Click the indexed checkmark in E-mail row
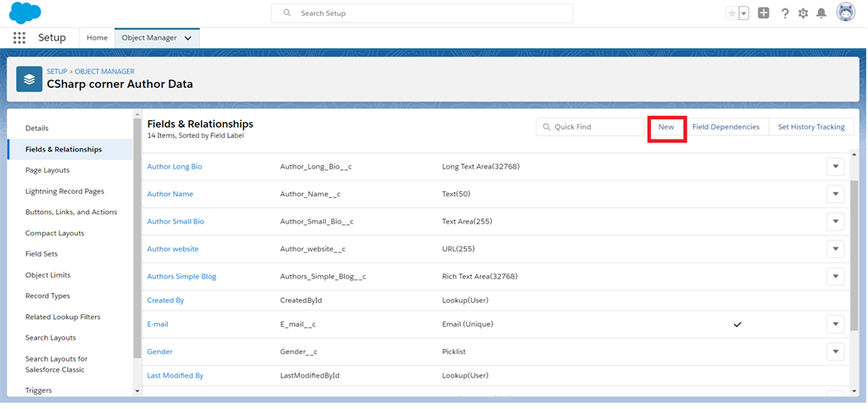 (x=737, y=324)
